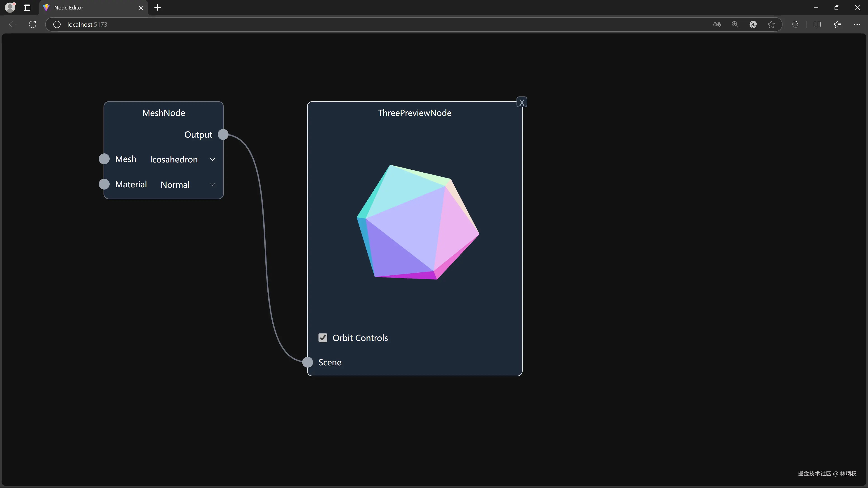Click the icosahedron 3D preview
The width and height of the screenshot is (868, 488).
(x=418, y=222)
